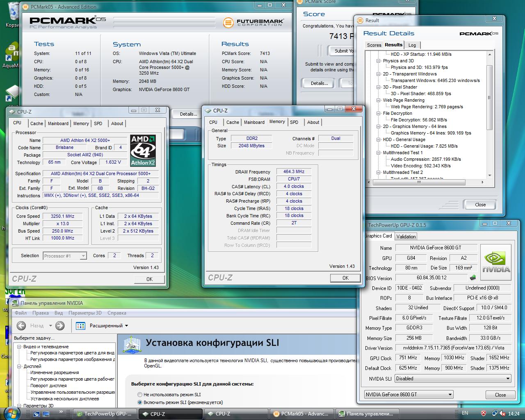Click the red security shield tray icon

pos(484,413)
